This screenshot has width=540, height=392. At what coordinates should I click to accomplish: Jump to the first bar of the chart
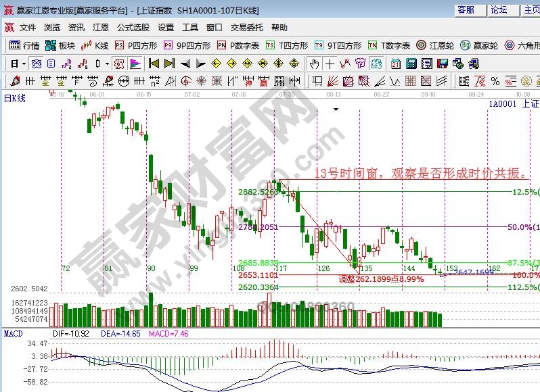coord(154,64)
